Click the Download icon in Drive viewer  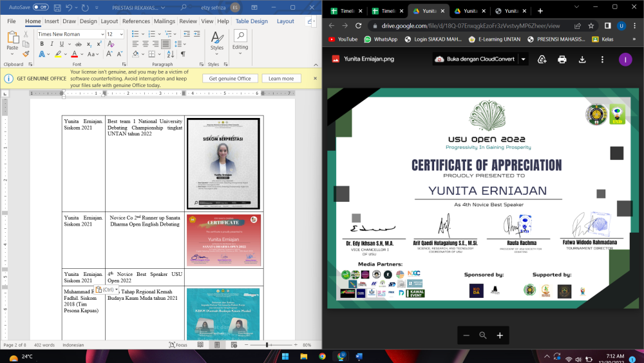(x=582, y=59)
